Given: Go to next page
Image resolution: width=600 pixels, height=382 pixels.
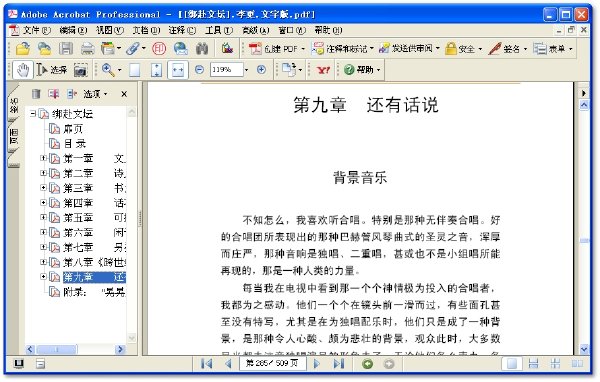Looking at the screenshot, I should pyautogui.click(x=316, y=363).
